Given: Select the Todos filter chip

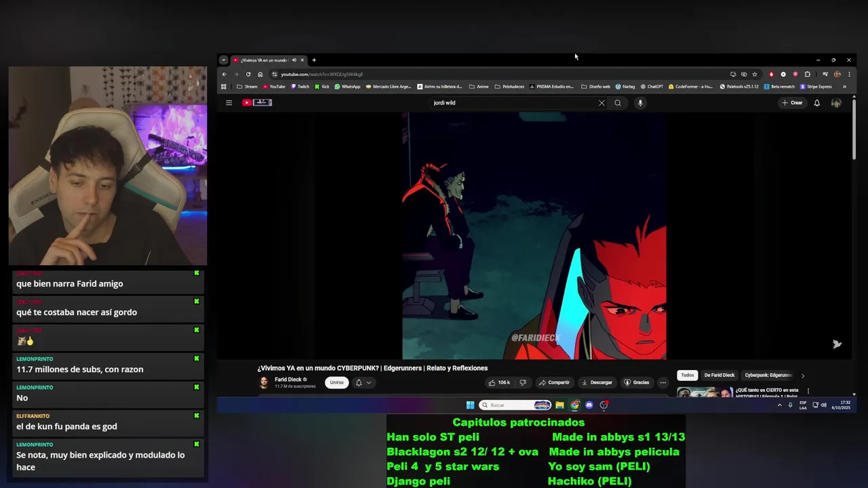Looking at the screenshot, I should [688, 375].
